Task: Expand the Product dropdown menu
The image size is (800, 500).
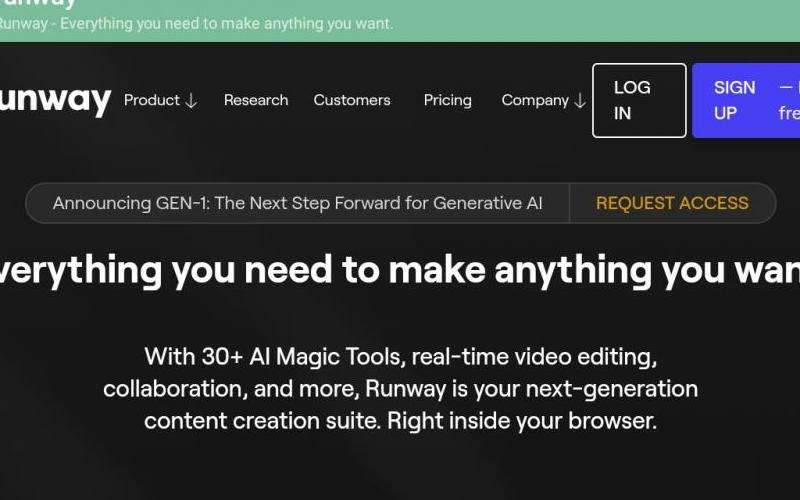Action: pyautogui.click(x=160, y=100)
